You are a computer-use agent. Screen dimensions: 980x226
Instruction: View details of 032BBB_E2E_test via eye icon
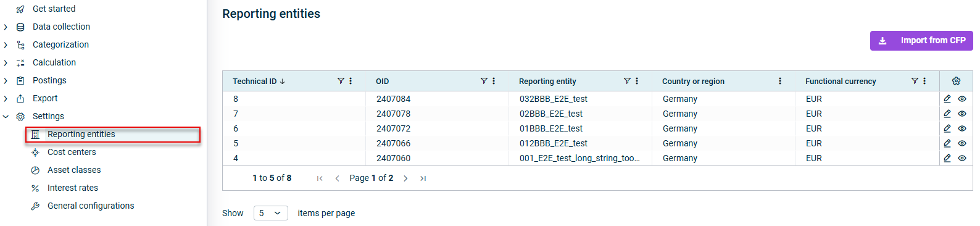pos(962,99)
